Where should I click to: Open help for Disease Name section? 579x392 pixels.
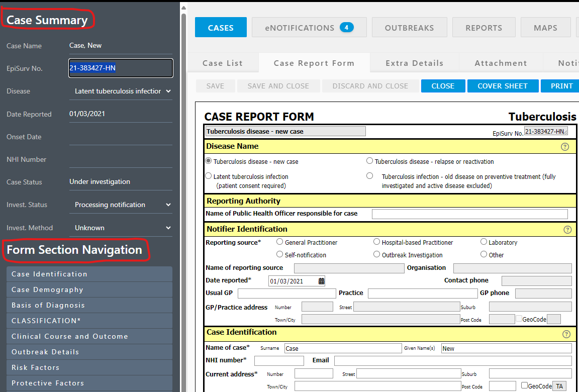click(x=564, y=147)
